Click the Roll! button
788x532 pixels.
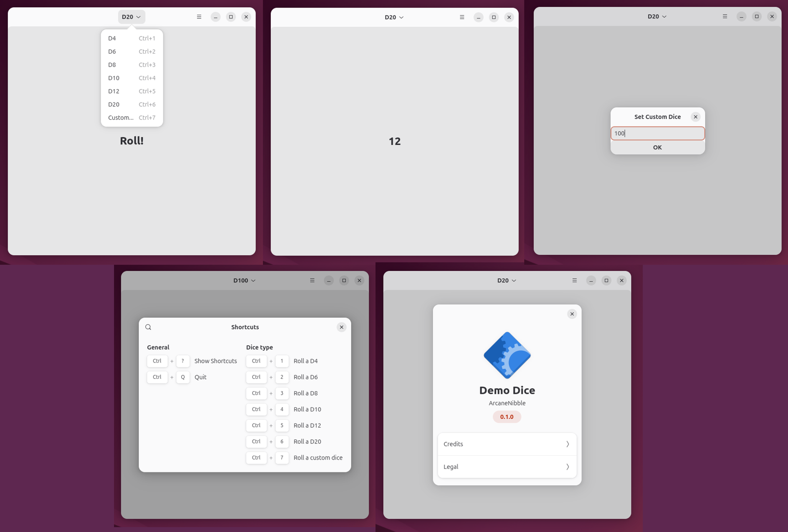(131, 140)
